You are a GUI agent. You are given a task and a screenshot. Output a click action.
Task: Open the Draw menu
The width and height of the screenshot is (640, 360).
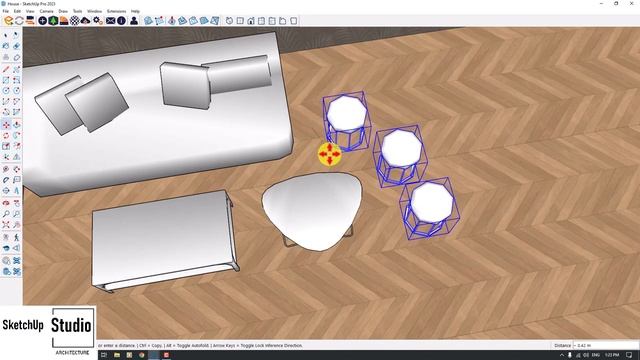click(x=63, y=11)
